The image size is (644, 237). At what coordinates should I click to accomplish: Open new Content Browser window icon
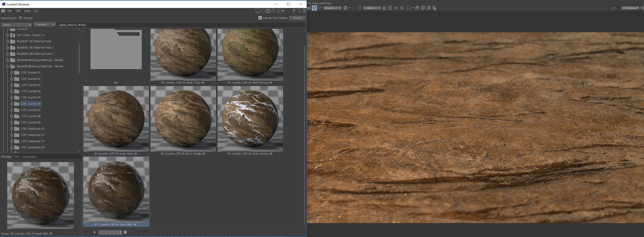point(304,11)
